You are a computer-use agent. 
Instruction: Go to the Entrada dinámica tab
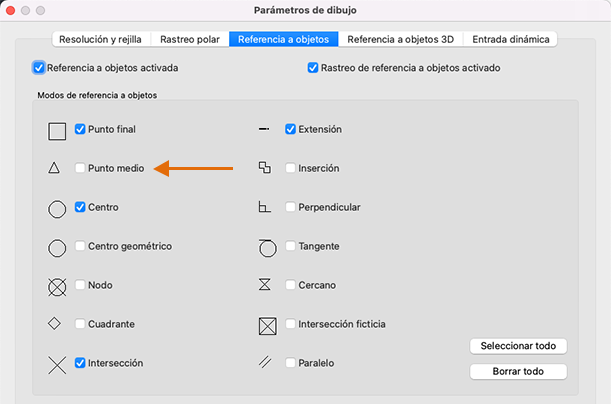pyautogui.click(x=510, y=40)
